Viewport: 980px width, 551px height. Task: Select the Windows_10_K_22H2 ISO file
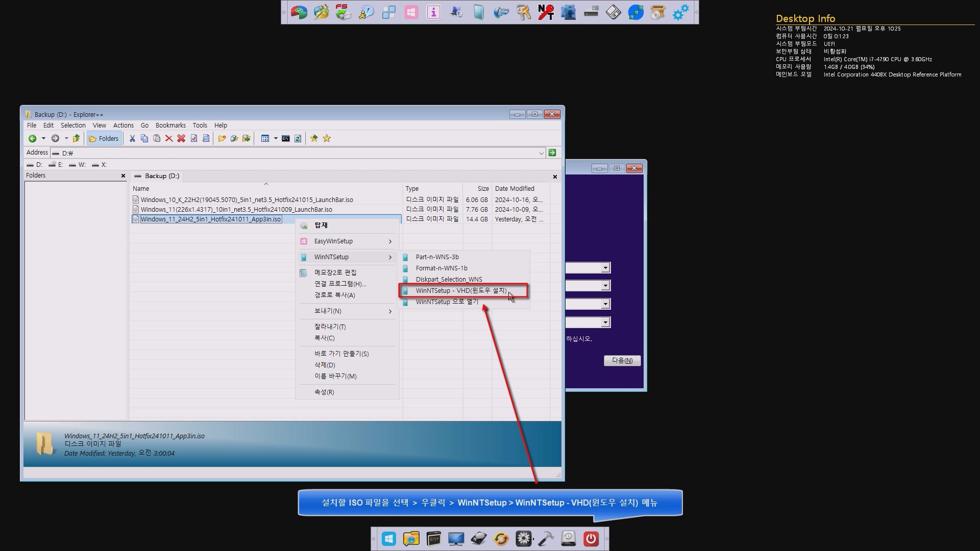(247, 200)
